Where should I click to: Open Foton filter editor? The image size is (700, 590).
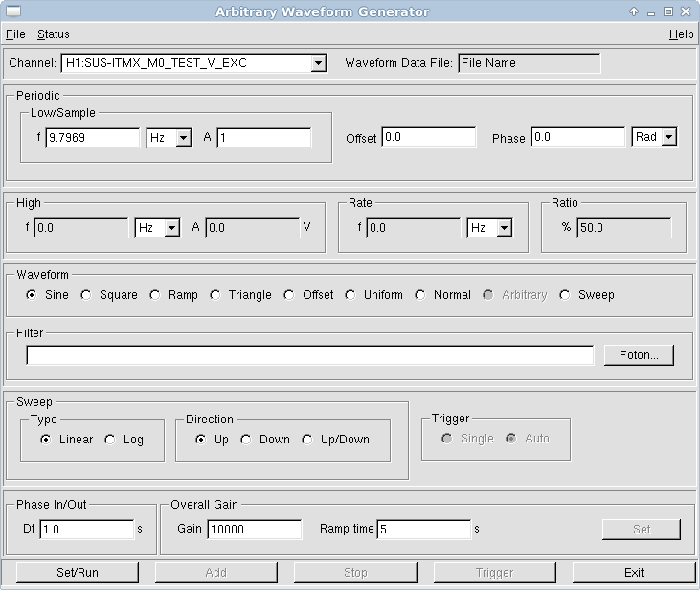[x=639, y=355]
